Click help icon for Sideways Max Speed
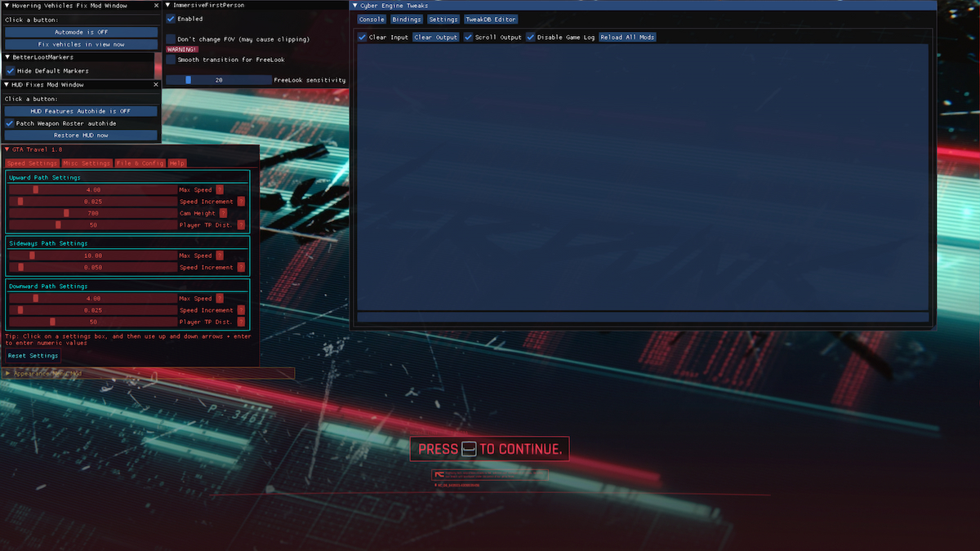 tap(219, 256)
